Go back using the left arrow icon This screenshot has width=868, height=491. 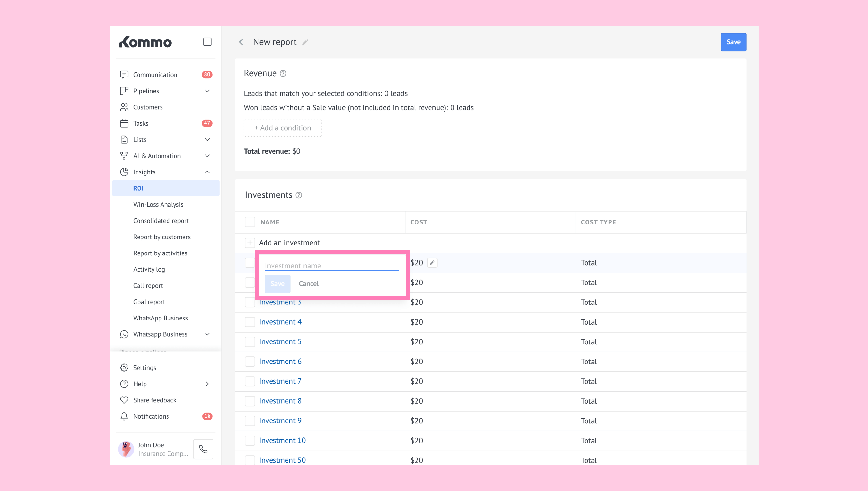pyautogui.click(x=241, y=42)
